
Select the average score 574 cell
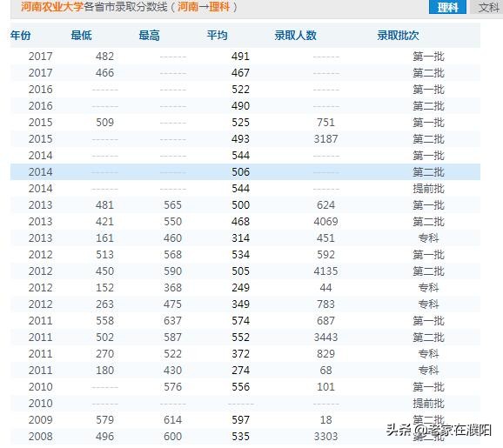240,321
